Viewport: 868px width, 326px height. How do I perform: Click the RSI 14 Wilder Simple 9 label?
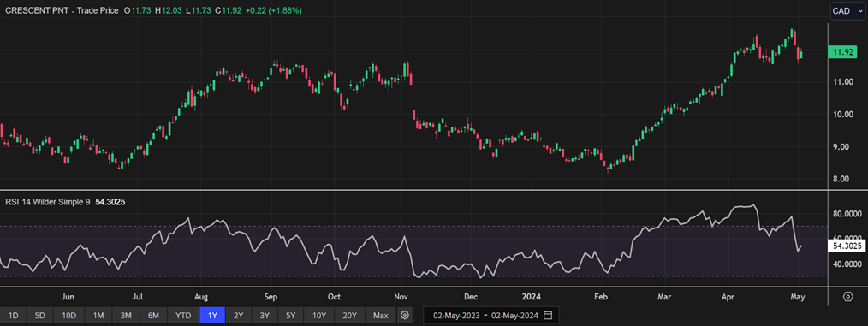coord(47,203)
